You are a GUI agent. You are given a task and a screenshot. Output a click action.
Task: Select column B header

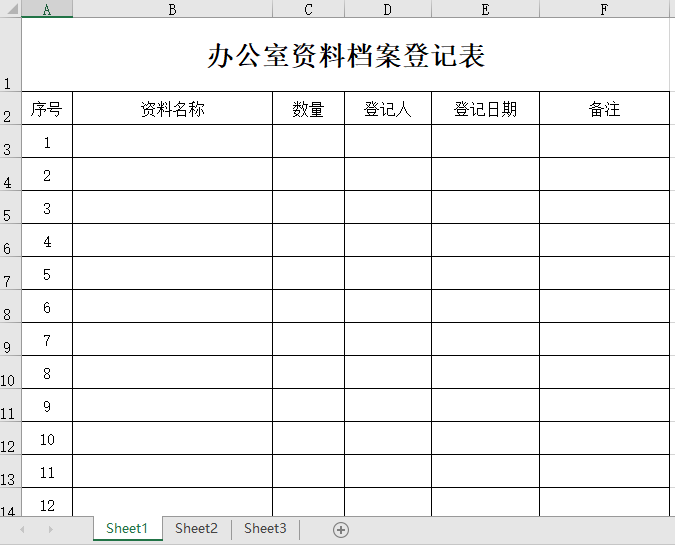(x=172, y=9)
